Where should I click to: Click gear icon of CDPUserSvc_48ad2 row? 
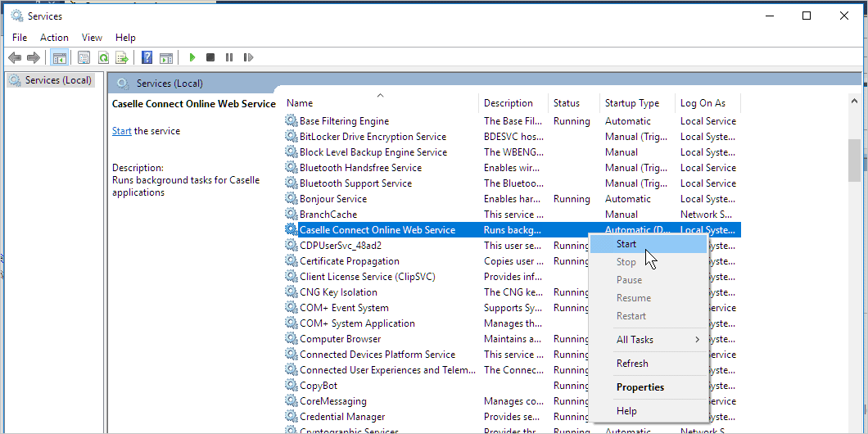click(x=292, y=245)
